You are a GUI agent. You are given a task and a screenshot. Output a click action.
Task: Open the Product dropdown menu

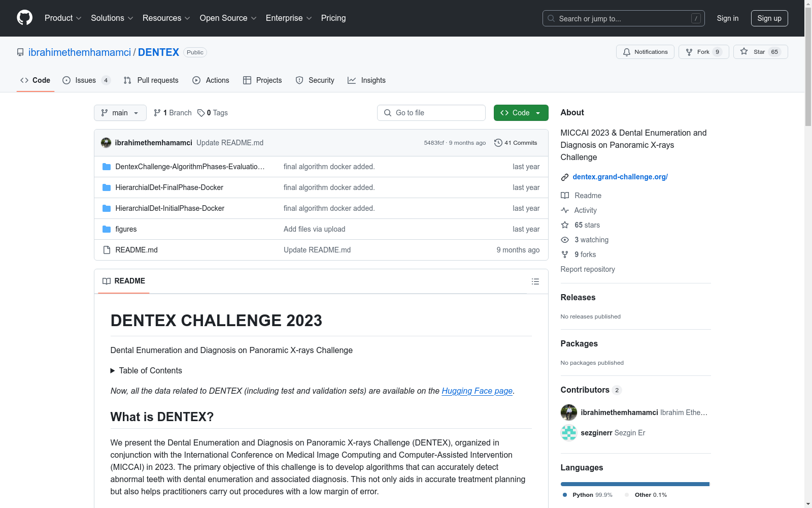63,18
